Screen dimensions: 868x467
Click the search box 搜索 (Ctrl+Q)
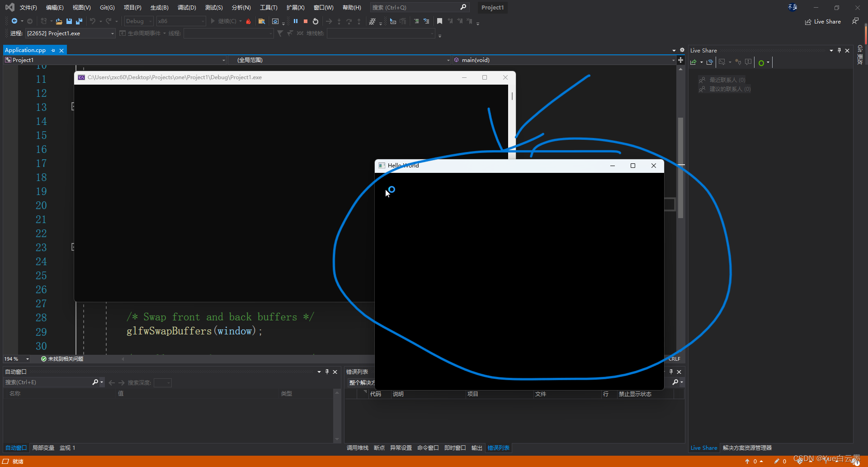[420, 8]
